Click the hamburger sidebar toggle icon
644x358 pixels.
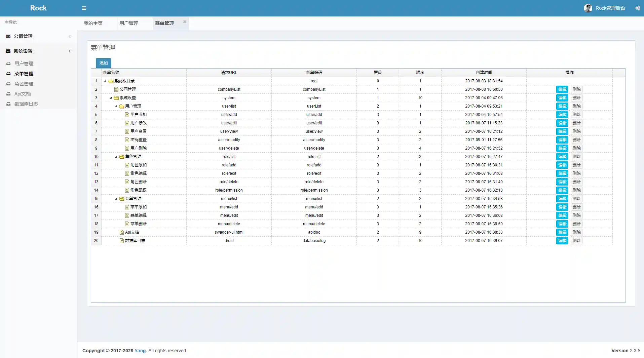click(x=84, y=8)
